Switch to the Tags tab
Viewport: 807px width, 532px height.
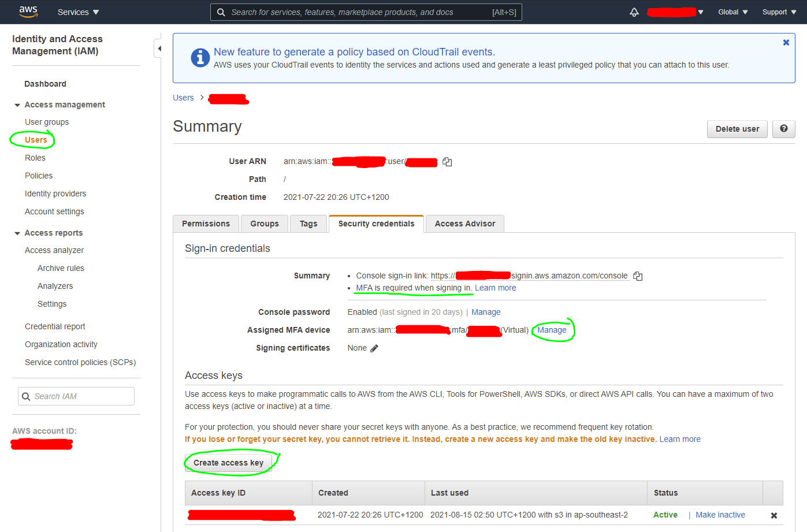[x=308, y=224]
